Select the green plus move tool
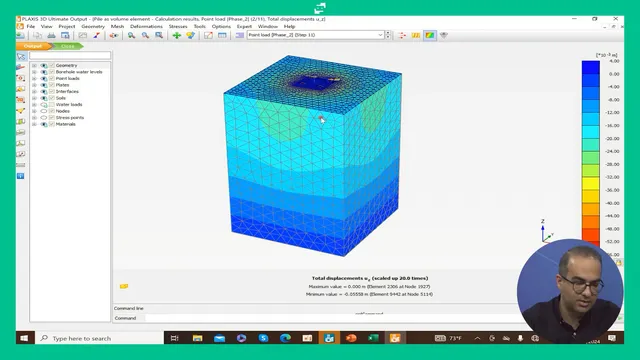 pos(177,36)
